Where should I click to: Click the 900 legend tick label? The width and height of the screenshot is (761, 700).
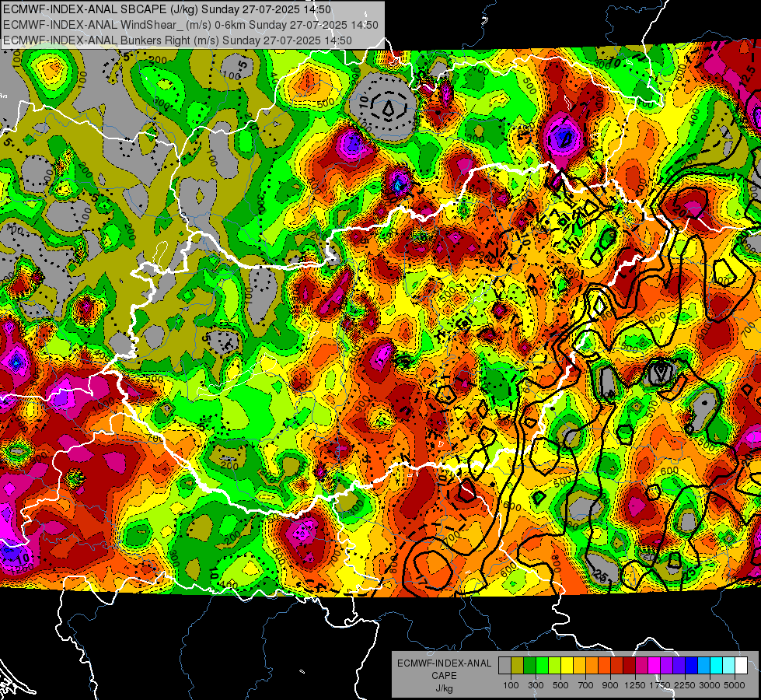tap(610, 685)
